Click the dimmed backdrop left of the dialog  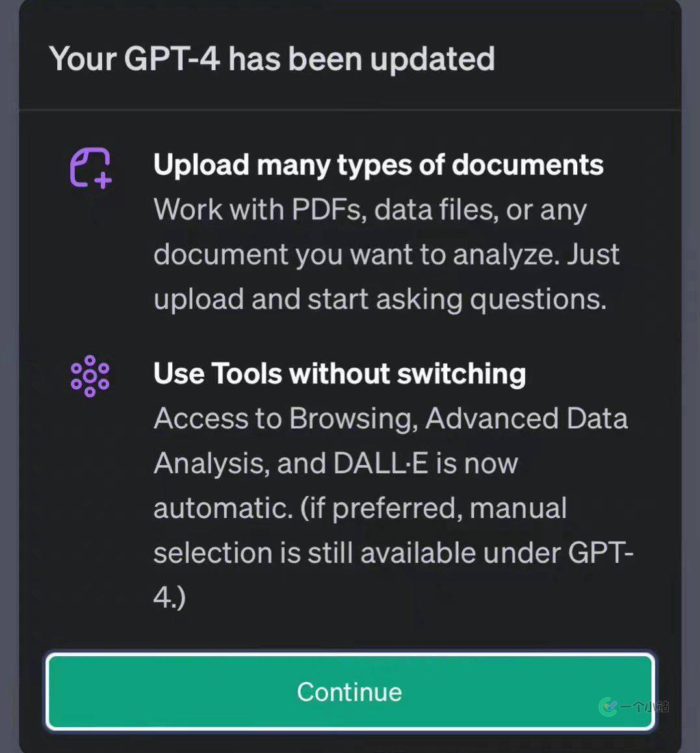tap(8, 390)
